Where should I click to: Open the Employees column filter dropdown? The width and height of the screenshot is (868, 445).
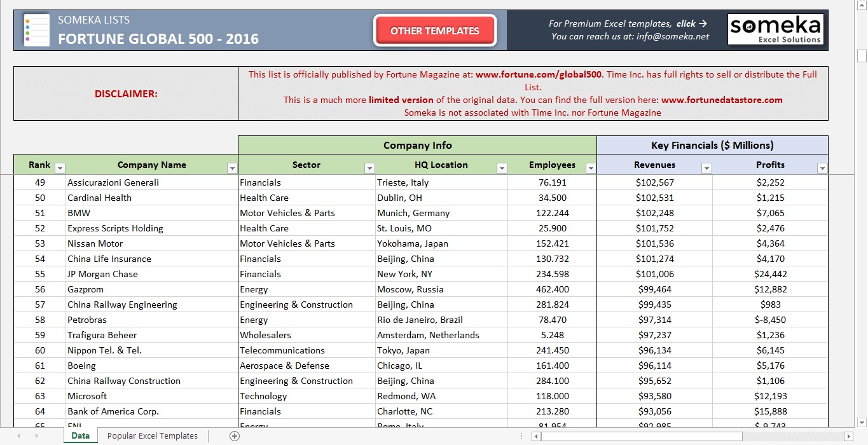coord(591,167)
